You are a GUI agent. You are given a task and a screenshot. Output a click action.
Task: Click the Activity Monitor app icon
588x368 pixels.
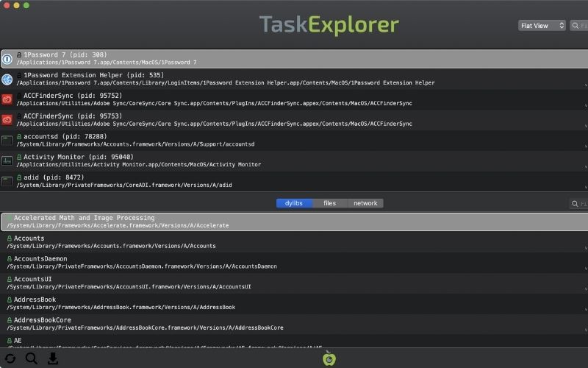tap(7, 160)
